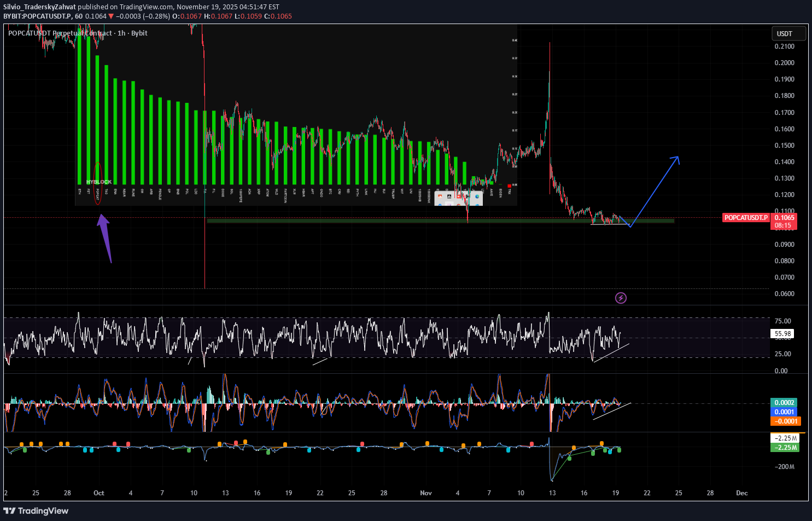The image size is (812, 521).
Task: Click the purple arrow pointing at POPCAT
Action: pyautogui.click(x=105, y=238)
